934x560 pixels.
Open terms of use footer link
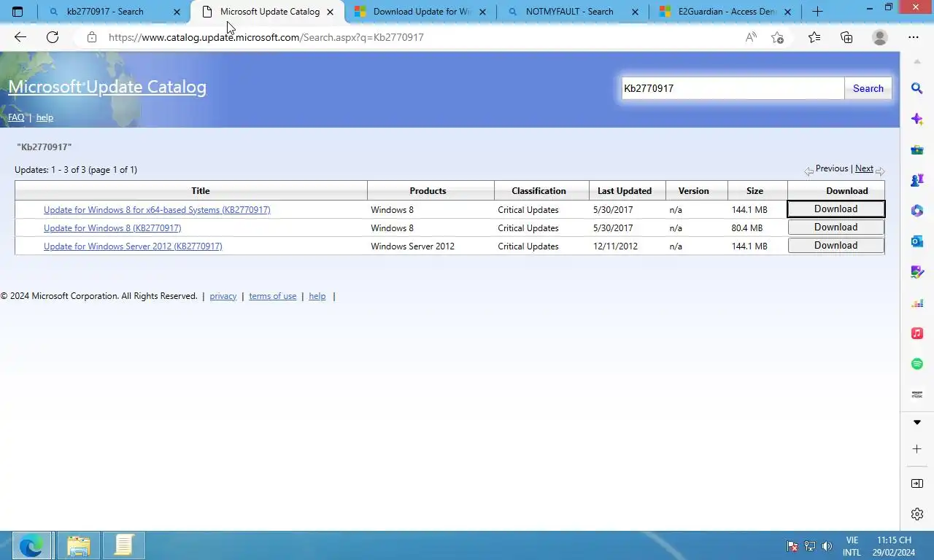273,296
